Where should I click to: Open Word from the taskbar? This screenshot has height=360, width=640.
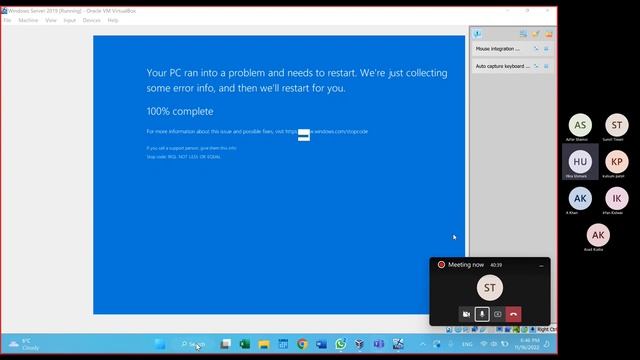click(x=321, y=344)
